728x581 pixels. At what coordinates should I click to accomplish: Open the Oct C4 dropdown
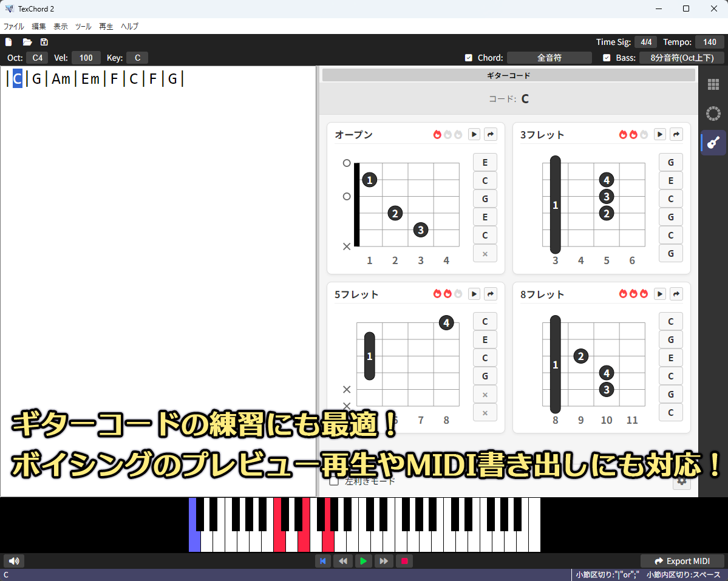(x=38, y=58)
